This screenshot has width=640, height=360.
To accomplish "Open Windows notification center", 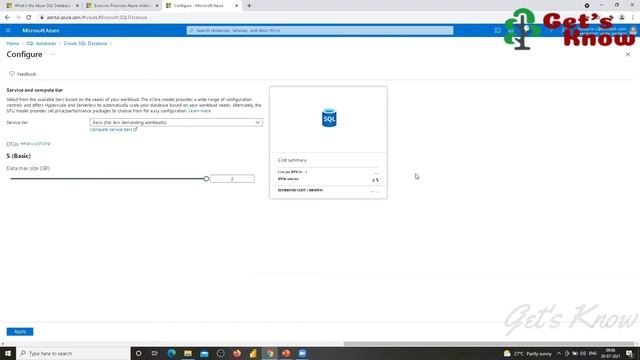I will (629, 353).
